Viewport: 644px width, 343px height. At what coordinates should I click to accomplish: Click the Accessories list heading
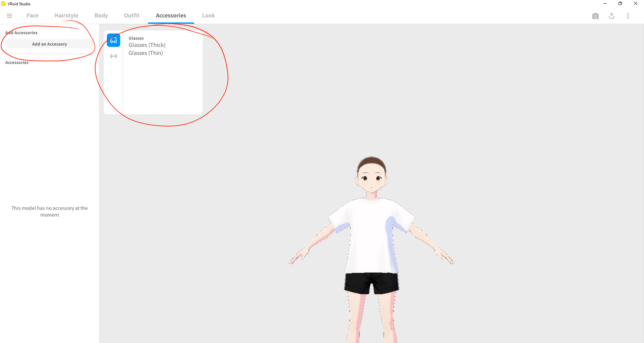tap(17, 62)
